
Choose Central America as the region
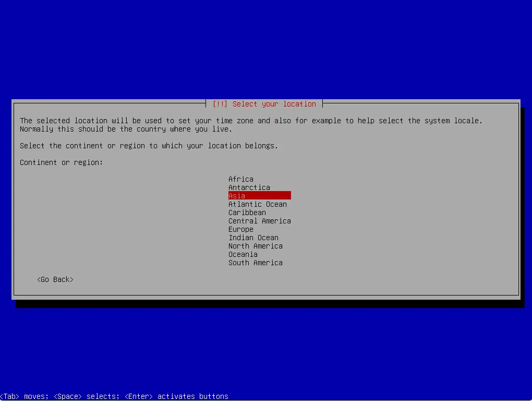point(259,221)
